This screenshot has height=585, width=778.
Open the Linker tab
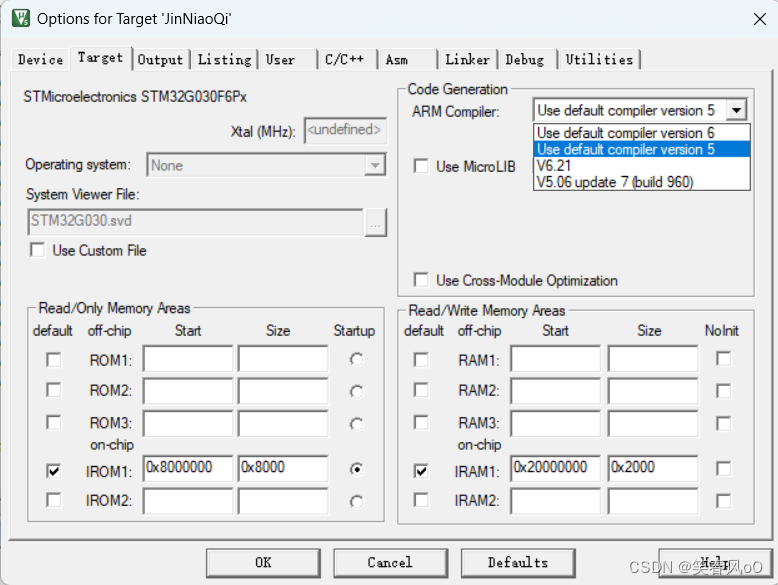tap(467, 60)
